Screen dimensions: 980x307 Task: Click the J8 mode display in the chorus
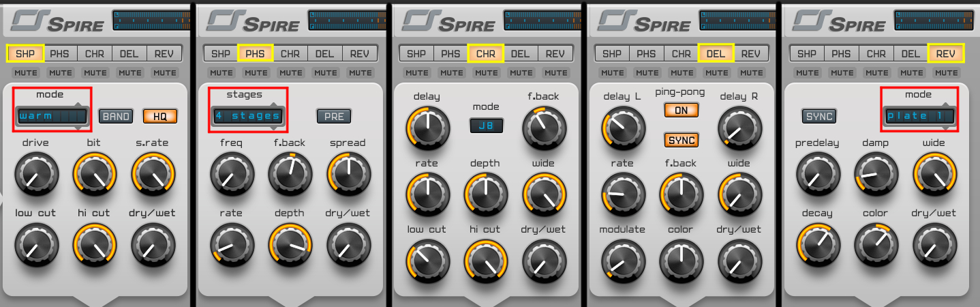point(486,126)
